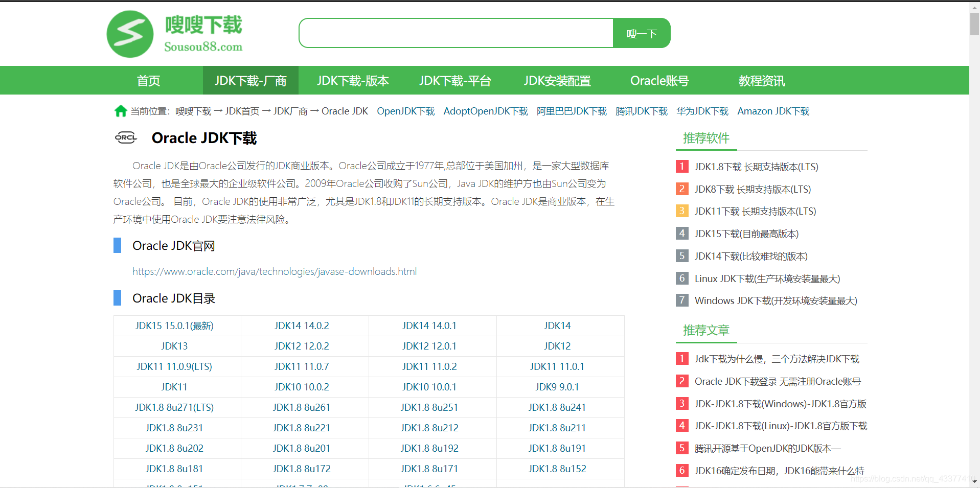The image size is (980, 488).
Task: Open article JDK16确定发布日期
Action: tap(780, 471)
